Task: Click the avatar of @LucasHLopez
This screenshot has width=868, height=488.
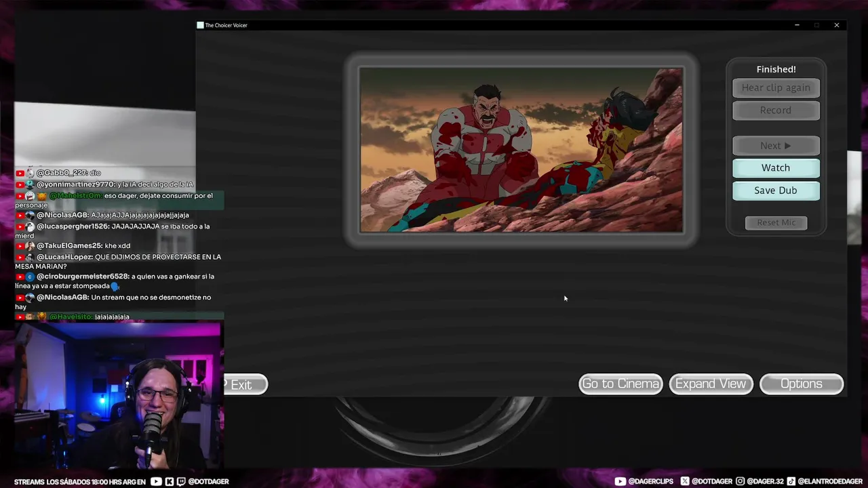Action: tap(31, 258)
